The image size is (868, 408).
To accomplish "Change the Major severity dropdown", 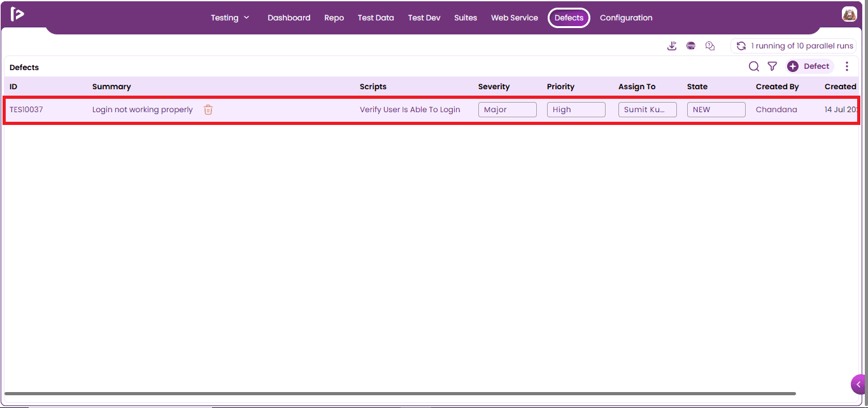I will (x=508, y=110).
